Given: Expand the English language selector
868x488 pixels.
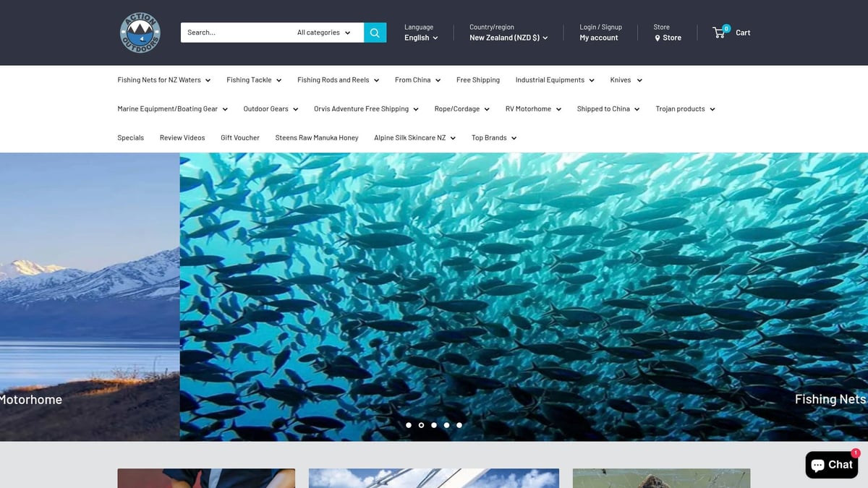Looking at the screenshot, I should coord(421,38).
